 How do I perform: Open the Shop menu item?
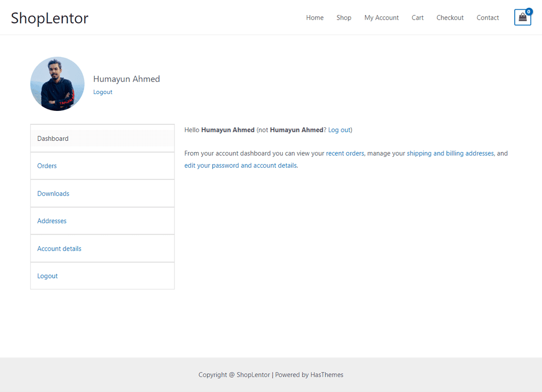point(344,18)
